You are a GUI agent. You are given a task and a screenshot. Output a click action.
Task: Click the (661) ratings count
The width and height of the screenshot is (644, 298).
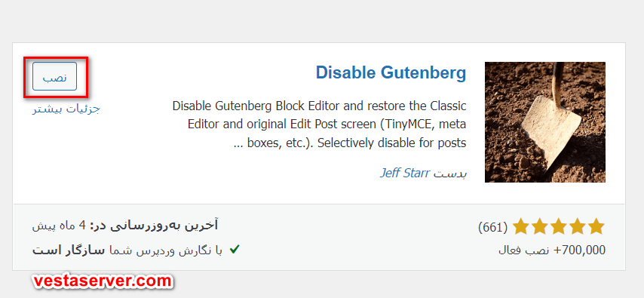pyautogui.click(x=493, y=227)
